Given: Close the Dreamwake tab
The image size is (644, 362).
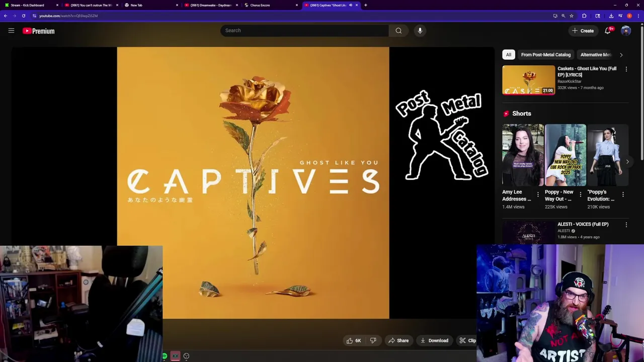Looking at the screenshot, I should pos(237,5).
